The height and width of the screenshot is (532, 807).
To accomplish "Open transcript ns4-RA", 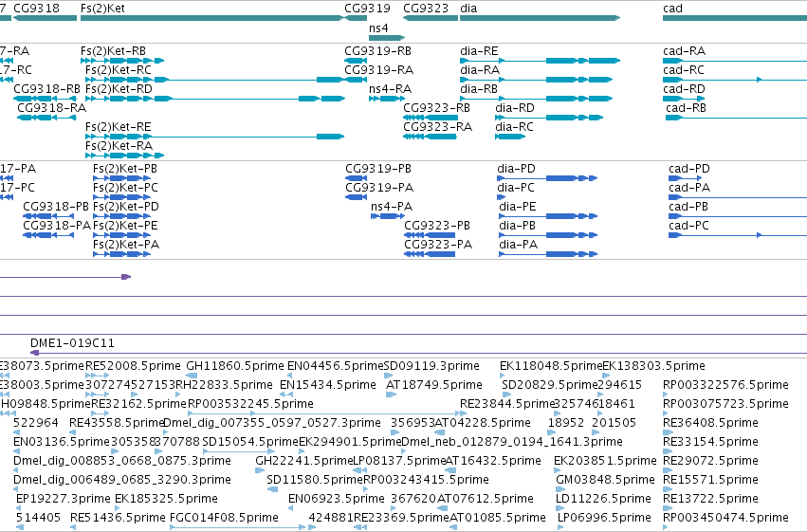I will click(387, 99).
